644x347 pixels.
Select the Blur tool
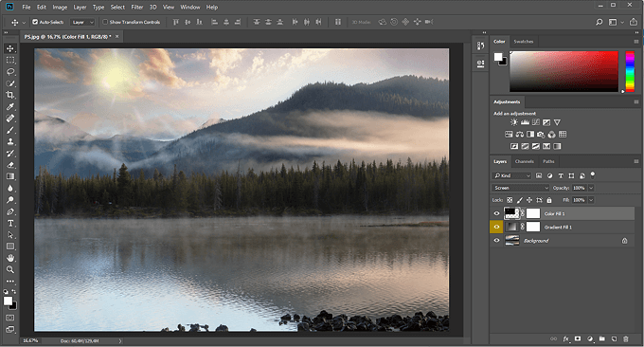(x=10, y=189)
